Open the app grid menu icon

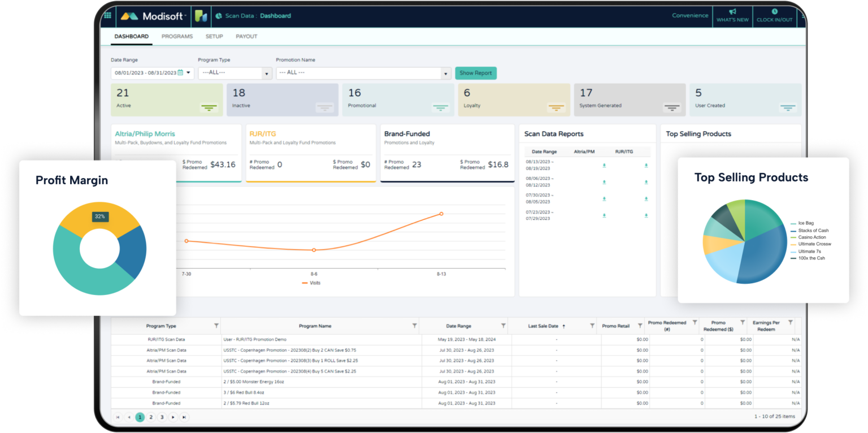[x=107, y=15]
